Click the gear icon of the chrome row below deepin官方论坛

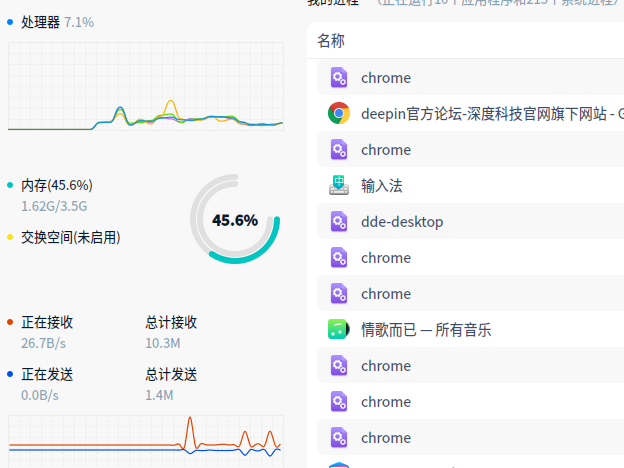coord(338,149)
